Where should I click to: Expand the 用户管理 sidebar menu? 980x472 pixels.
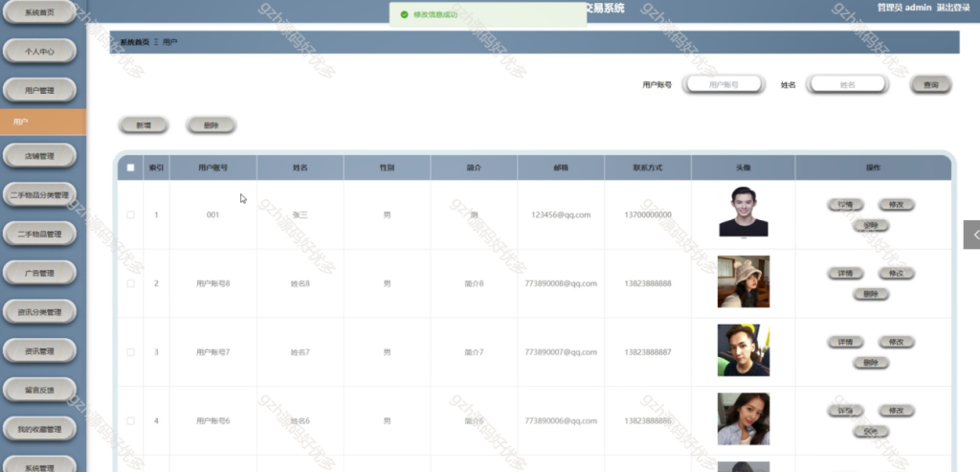[x=39, y=90]
